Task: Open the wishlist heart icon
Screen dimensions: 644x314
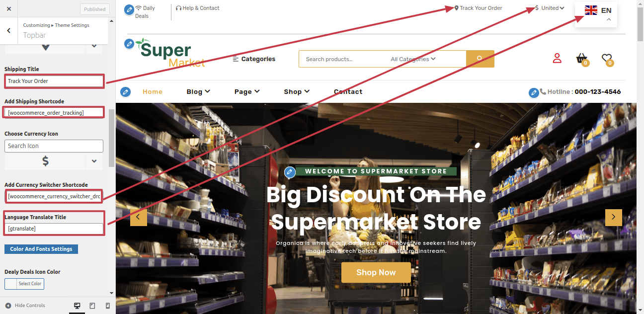Action: click(x=607, y=59)
